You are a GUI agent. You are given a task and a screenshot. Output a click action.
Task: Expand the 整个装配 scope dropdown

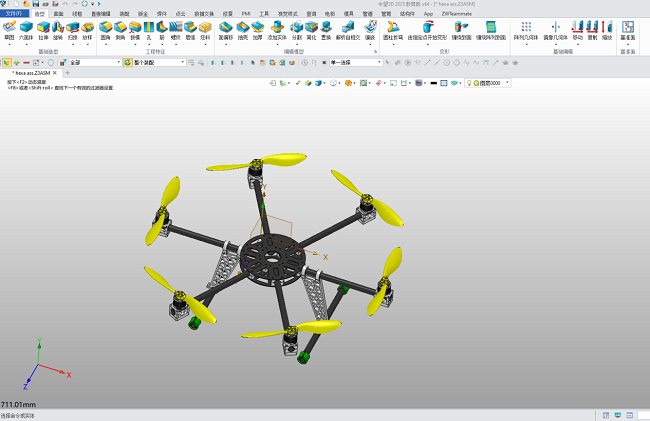(183, 62)
